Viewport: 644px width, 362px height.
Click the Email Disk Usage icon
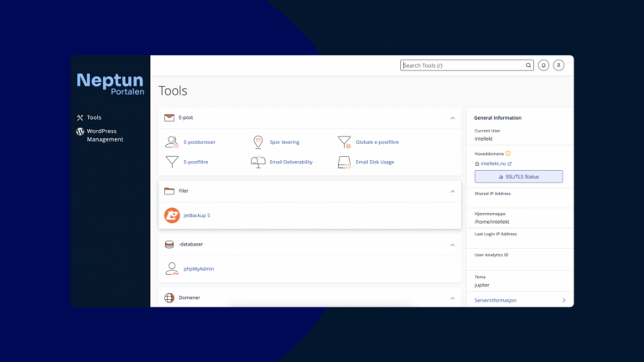click(x=344, y=162)
